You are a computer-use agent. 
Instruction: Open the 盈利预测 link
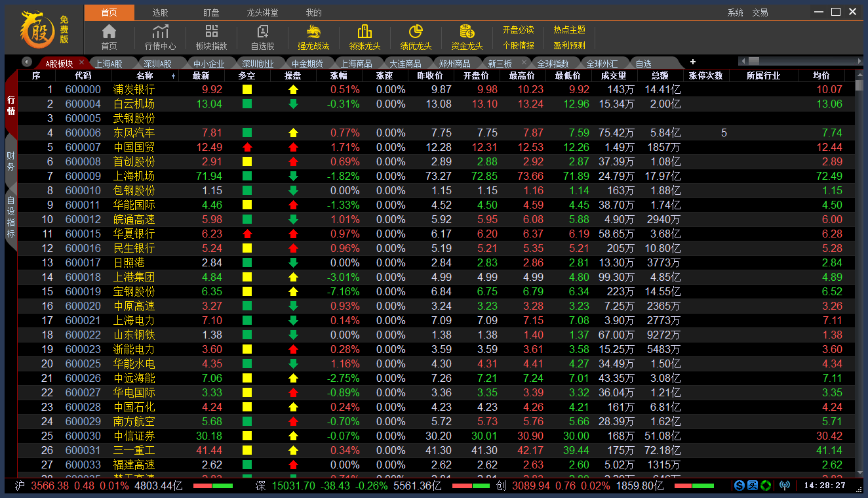click(x=569, y=45)
